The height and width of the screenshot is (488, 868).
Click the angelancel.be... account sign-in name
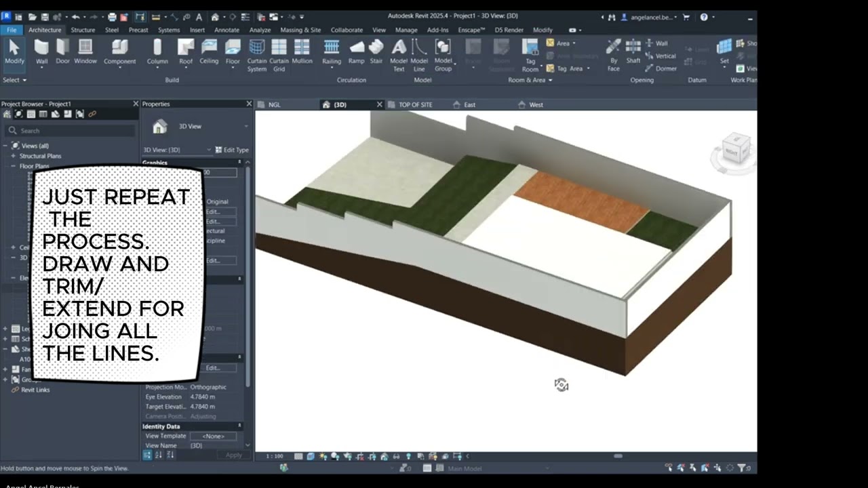tap(651, 17)
